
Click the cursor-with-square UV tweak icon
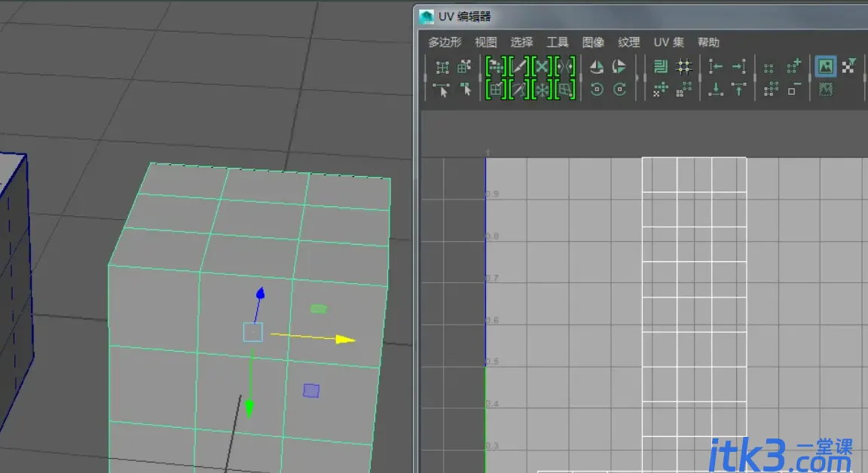[466, 90]
